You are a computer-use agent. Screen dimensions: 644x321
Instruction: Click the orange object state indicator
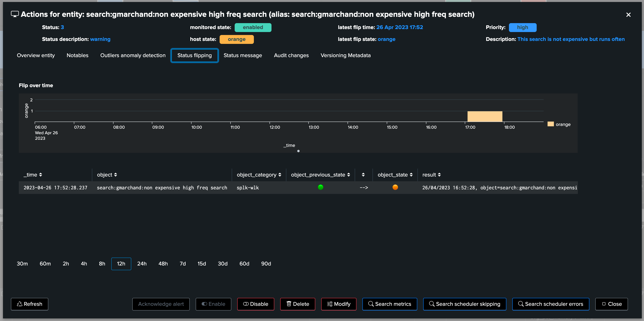(395, 187)
